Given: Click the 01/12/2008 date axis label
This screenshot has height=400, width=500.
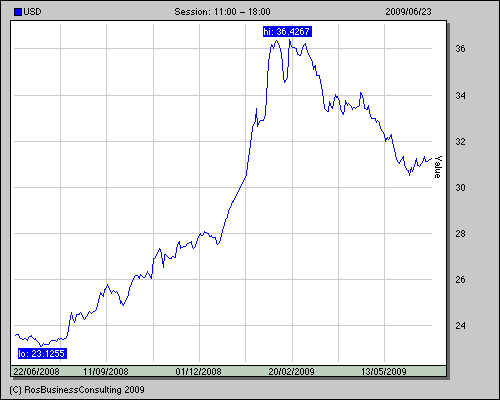Looking at the screenshot, I should (x=199, y=371).
